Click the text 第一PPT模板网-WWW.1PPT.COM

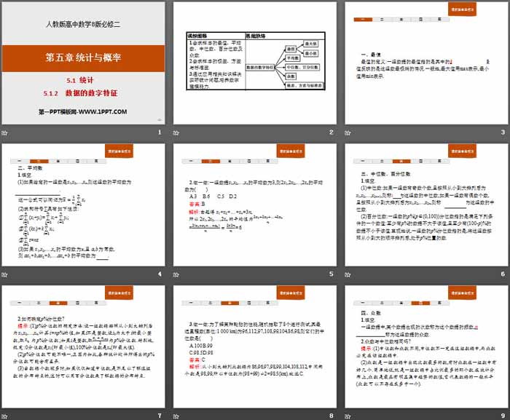point(83,112)
